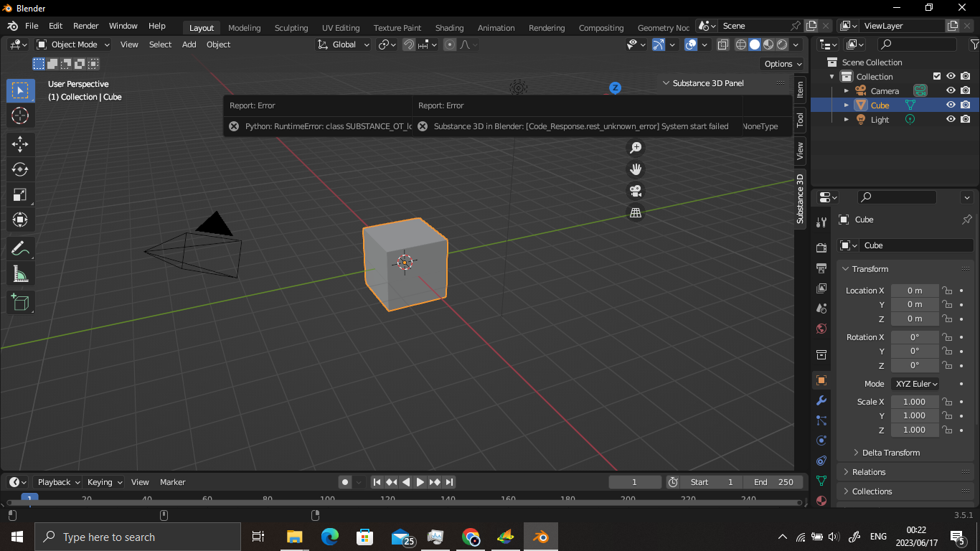Select the Scale tool

[x=21, y=194]
